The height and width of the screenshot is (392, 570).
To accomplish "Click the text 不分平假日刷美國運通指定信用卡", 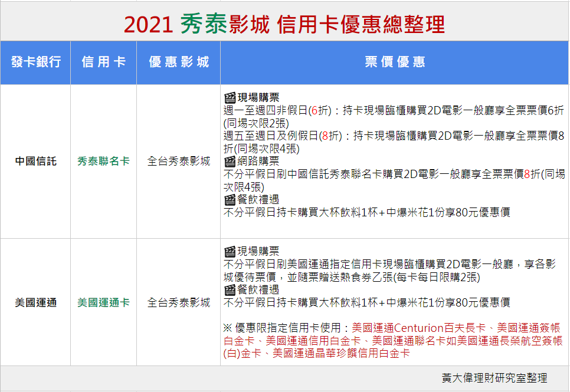I will [303, 264].
